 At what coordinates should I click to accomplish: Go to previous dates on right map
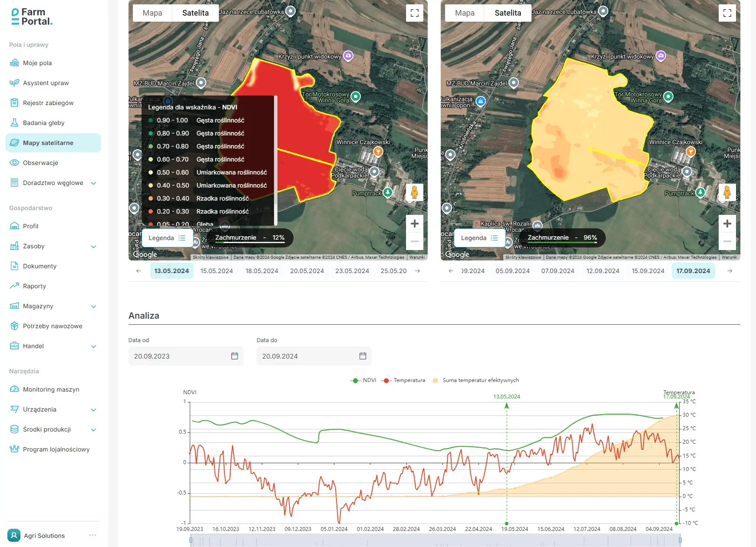pyautogui.click(x=451, y=271)
